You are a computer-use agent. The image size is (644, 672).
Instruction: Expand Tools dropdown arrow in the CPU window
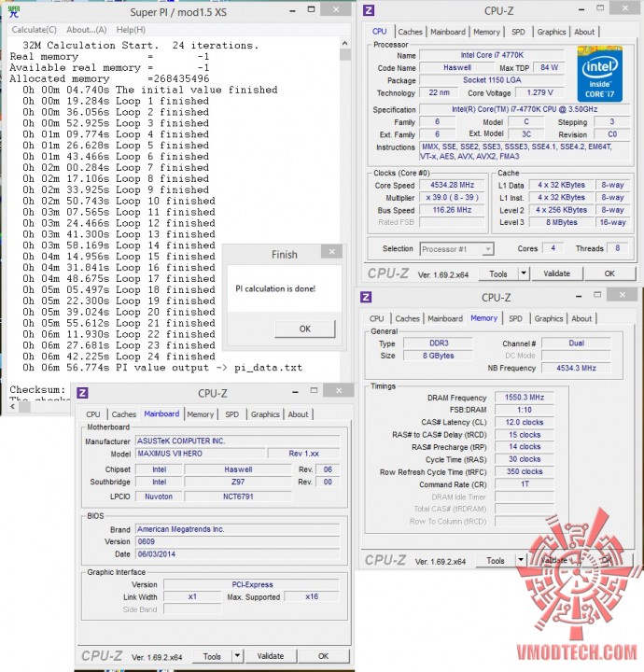click(524, 273)
